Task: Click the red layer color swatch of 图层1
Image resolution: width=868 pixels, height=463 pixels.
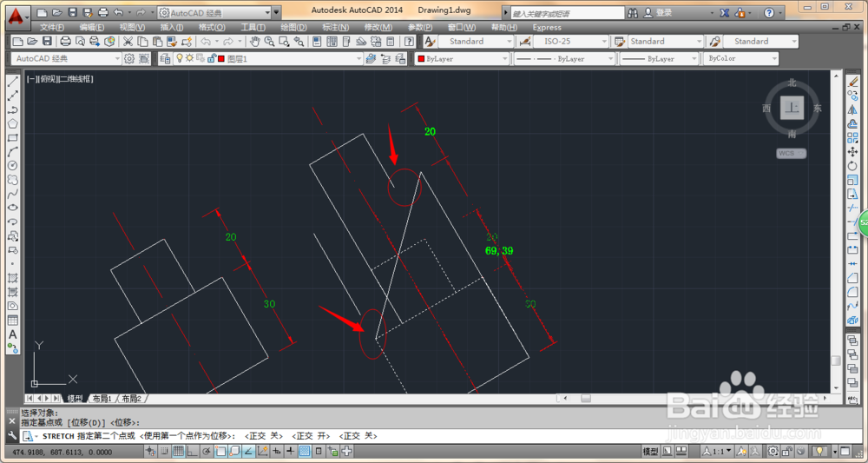Action: pos(221,59)
